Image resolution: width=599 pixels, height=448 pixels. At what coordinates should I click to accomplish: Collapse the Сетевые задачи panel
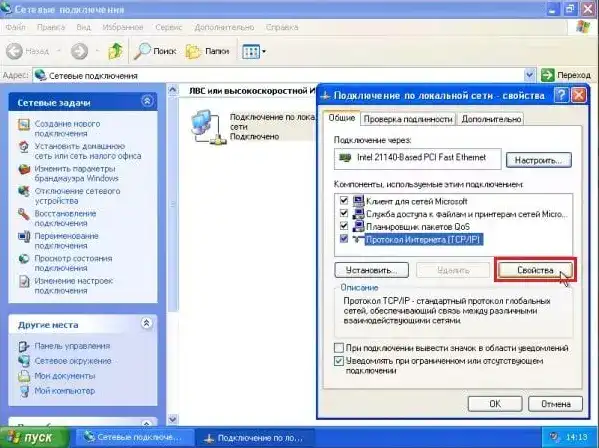point(147,101)
